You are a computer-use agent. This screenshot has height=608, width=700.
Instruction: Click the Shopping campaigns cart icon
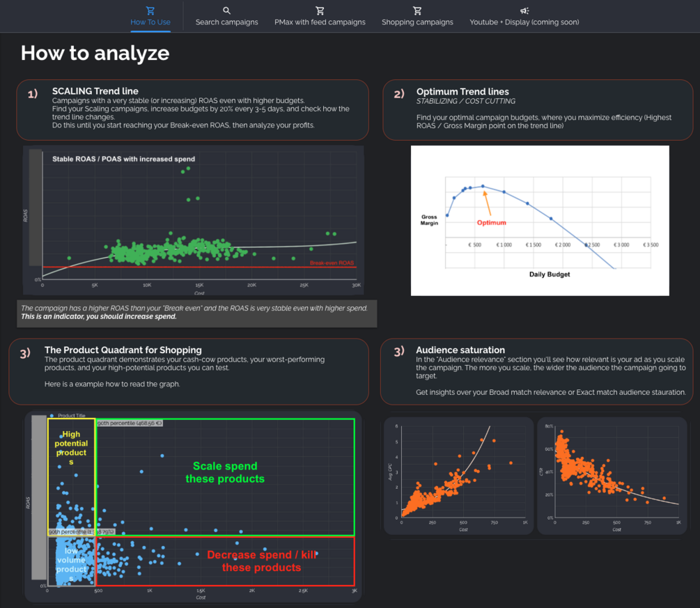pyautogui.click(x=417, y=10)
